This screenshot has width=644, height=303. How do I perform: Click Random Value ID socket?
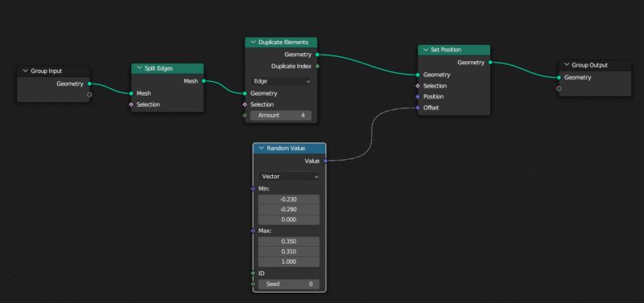pos(253,273)
